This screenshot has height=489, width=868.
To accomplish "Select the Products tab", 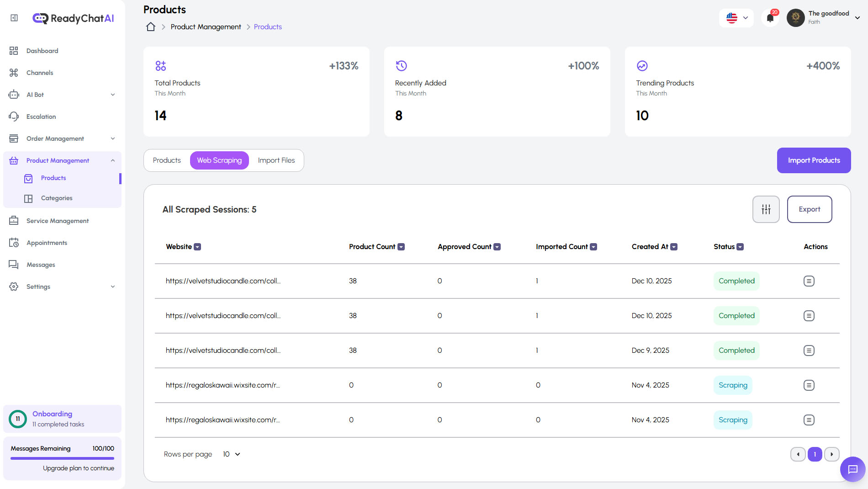I will (167, 160).
